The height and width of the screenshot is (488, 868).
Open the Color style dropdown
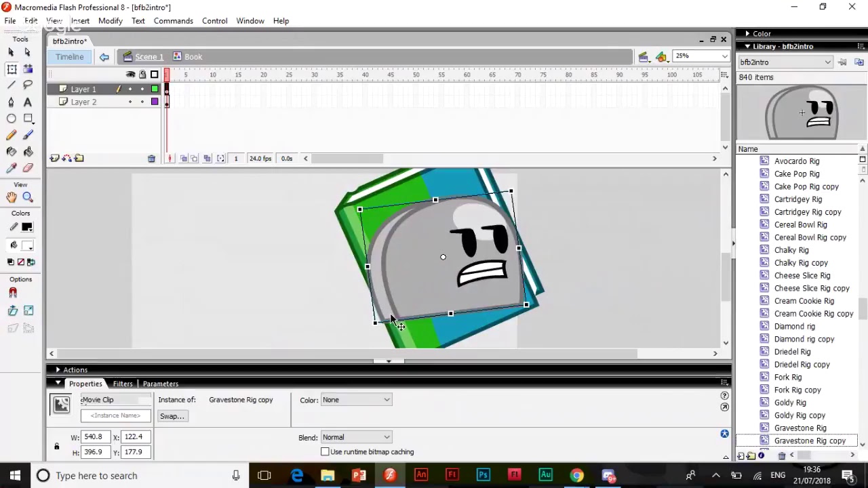click(x=356, y=400)
